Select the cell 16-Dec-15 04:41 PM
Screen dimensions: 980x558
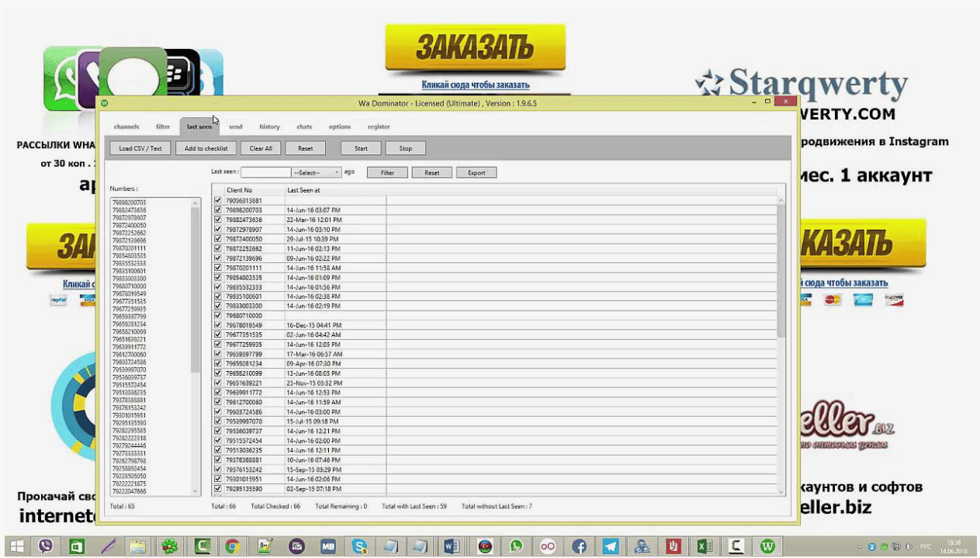[x=335, y=325]
